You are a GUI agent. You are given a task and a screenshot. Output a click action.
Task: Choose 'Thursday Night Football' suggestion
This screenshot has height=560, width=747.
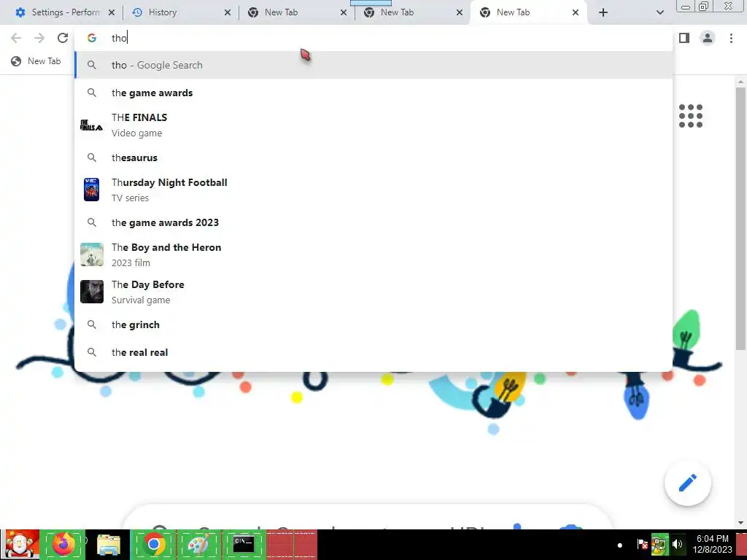click(373, 190)
